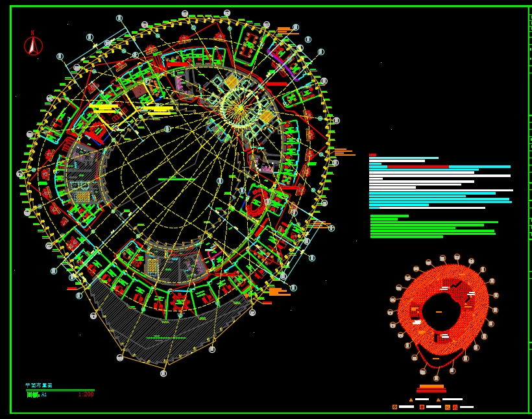
Task: Click the red north arrow compass symbol
Action: click(33, 45)
